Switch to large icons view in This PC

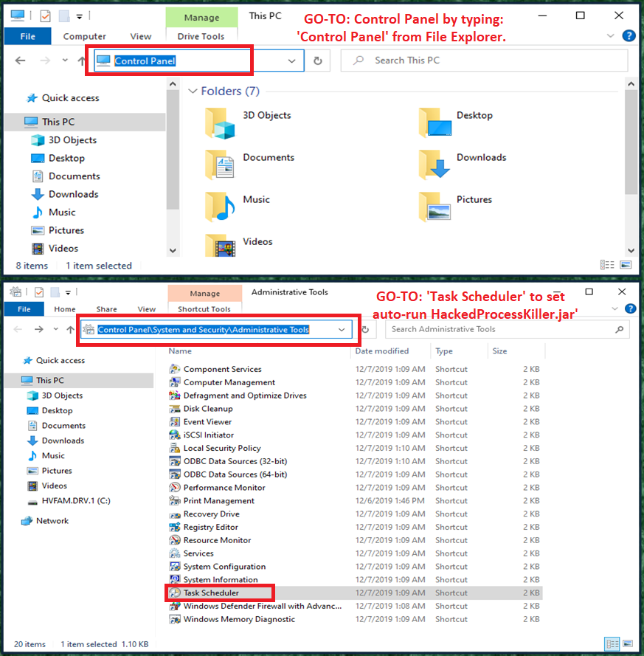click(x=626, y=265)
